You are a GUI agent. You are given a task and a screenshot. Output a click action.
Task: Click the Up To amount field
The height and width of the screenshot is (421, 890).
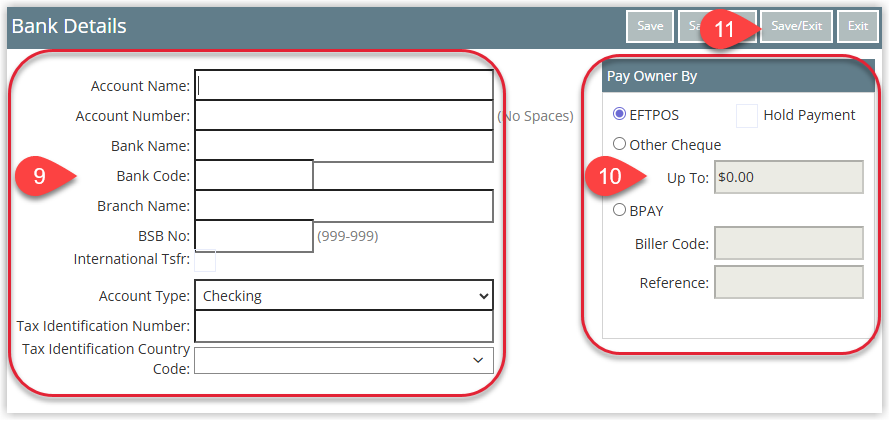[x=789, y=177]
